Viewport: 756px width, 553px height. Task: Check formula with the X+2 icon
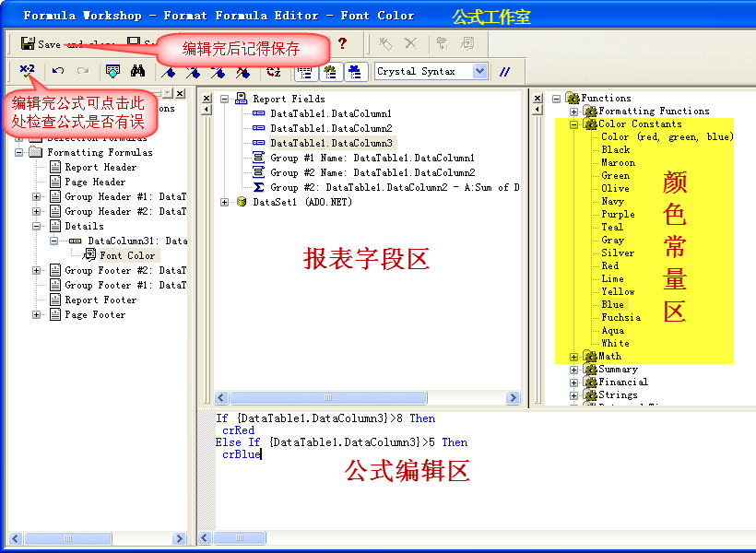tap(27, 71)
